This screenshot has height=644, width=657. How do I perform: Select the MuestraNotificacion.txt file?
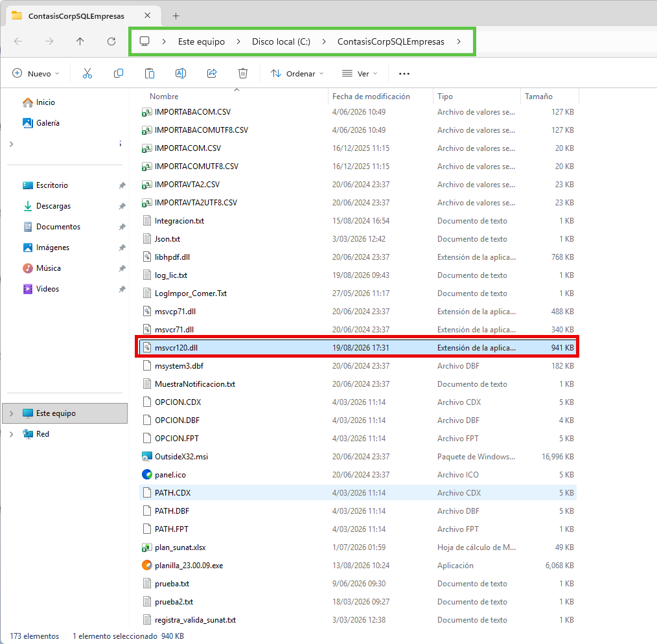pos(358,384)
